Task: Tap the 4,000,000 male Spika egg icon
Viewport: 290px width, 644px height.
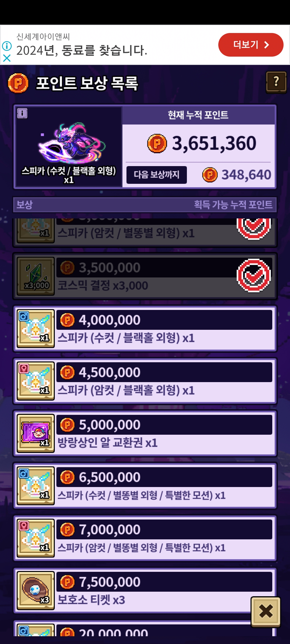Action: pyautogui.click(x=36, y=329)
